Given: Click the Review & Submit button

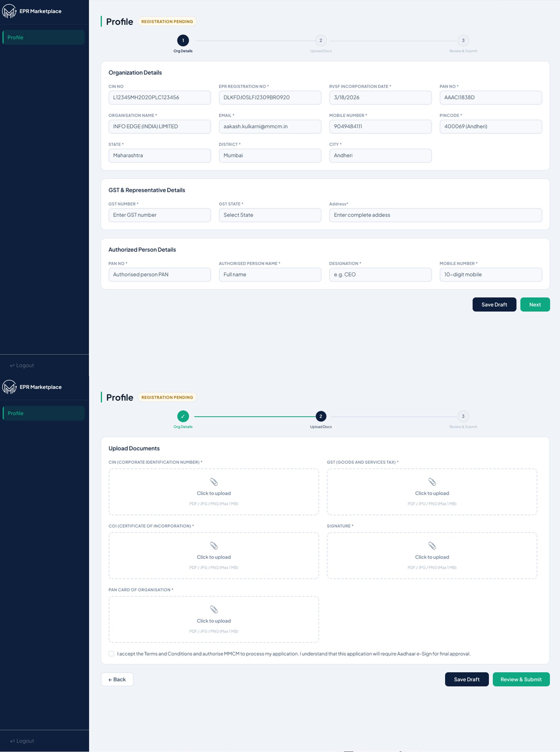Looking at the screenshot, I should (x=521, y=679).
